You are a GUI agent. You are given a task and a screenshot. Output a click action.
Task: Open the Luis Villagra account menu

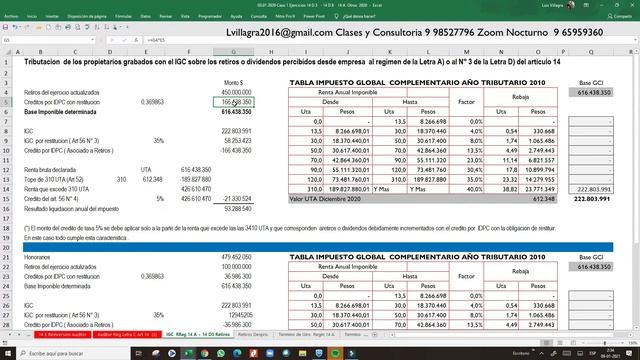click(x=557, y=5)
